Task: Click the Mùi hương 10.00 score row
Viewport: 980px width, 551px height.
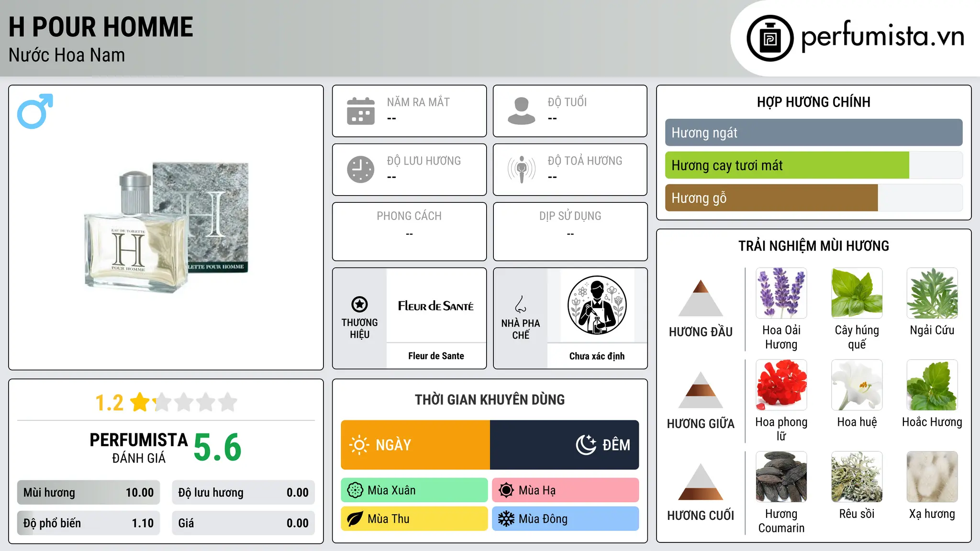Action: (89, 493)
